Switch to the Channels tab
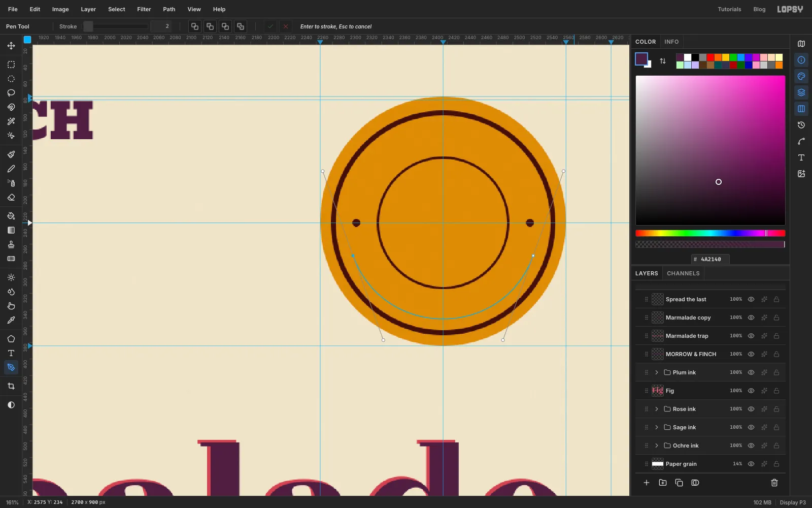The height and width of the screenshot is (508, 812). (683, 273)
